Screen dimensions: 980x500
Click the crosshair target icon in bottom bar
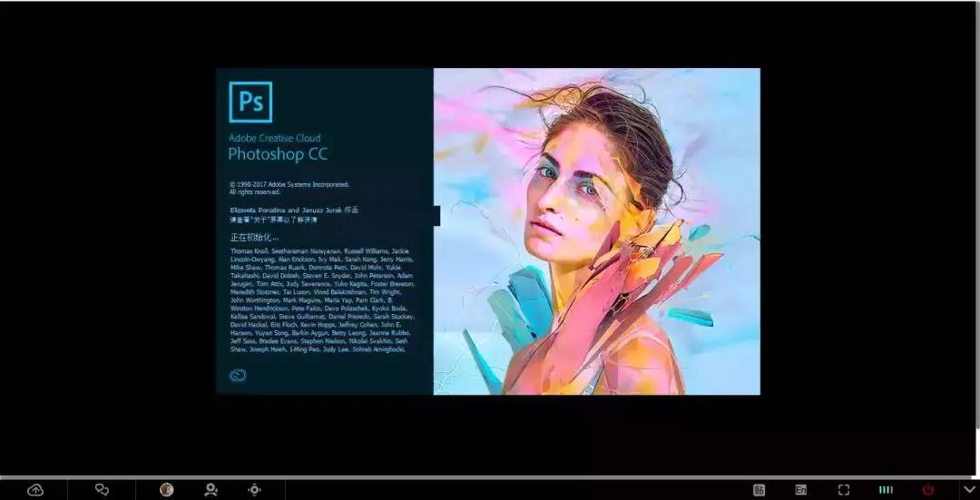(x=254, y=490)
